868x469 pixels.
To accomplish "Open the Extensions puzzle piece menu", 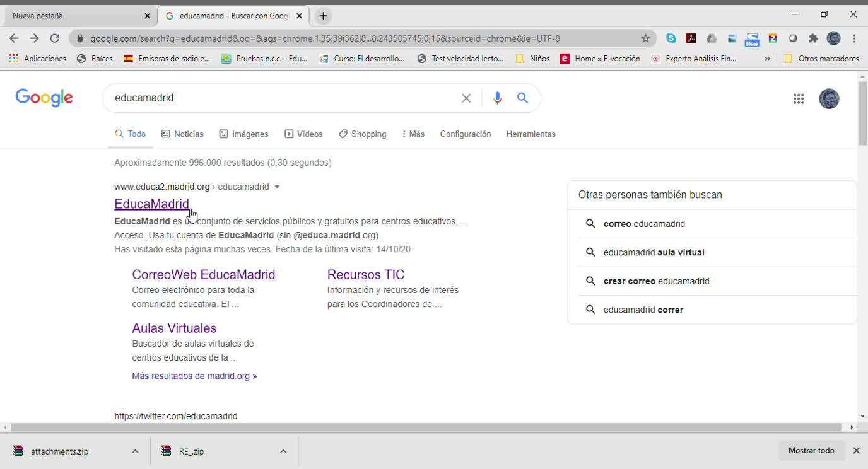I will pyautogui.click(x=813, y=38).
